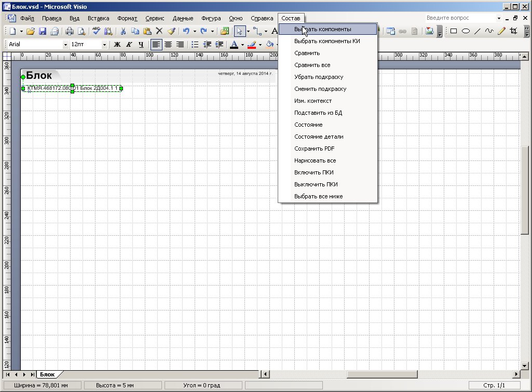Choose 'Выбрать компоненты КИ' from the menu
Viewport: 532px width, 392px height.
(328, 41)
